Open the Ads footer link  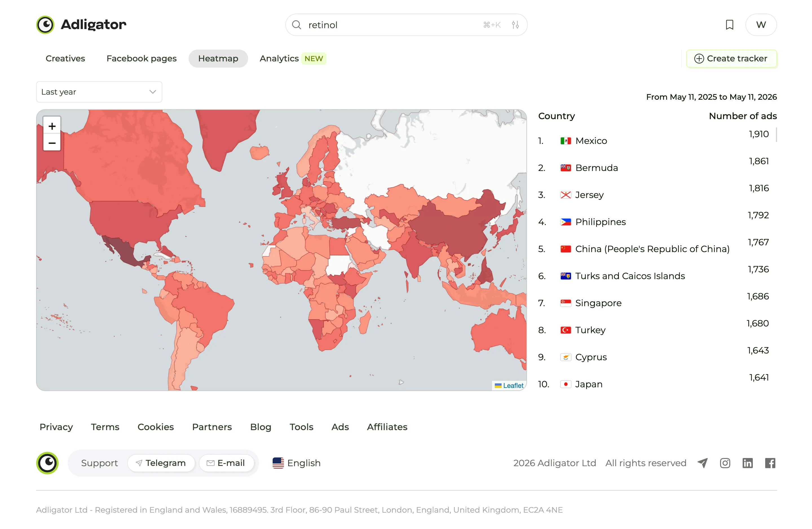(340, 427)
